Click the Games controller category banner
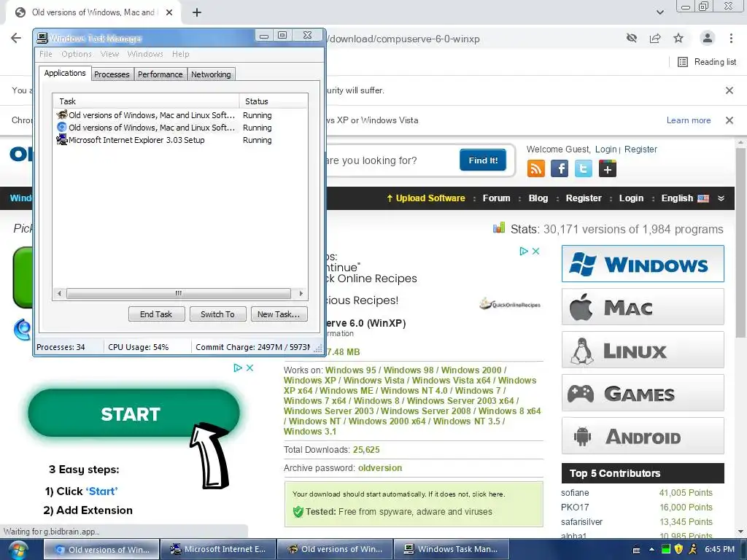This screenshot has width=747, height=560. [643, 393]
